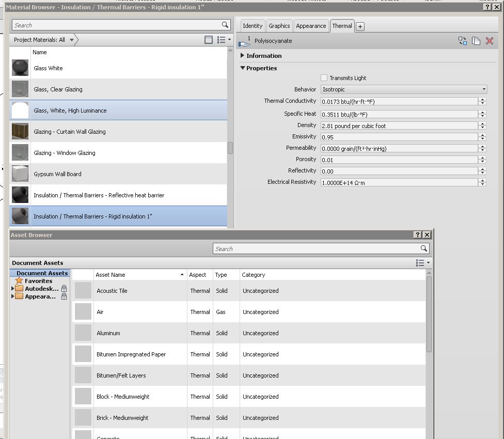Click the Thermal Conductivity stepper arrows

(482, 101)
